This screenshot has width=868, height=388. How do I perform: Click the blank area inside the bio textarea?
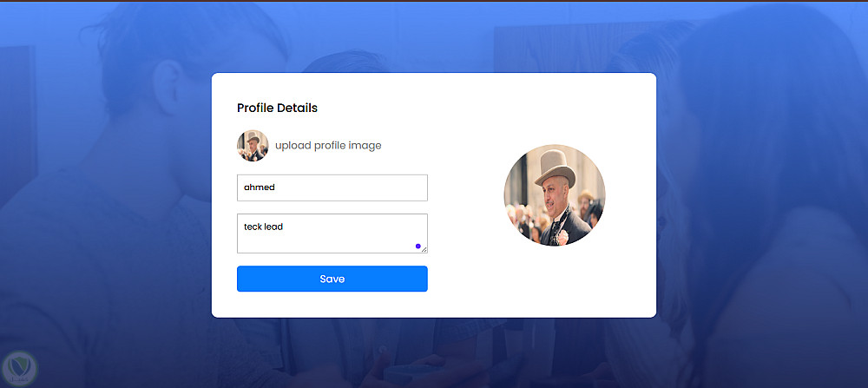[347, 240]
